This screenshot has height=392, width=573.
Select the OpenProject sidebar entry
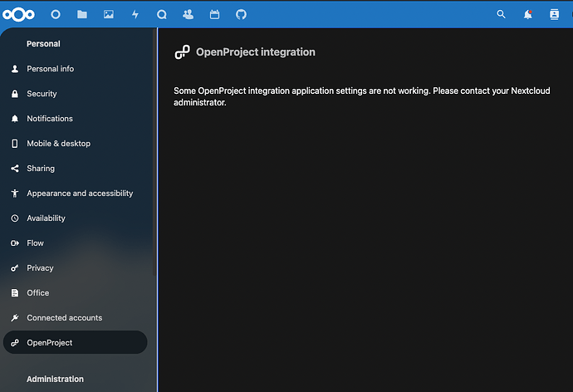tap(76, 342)
